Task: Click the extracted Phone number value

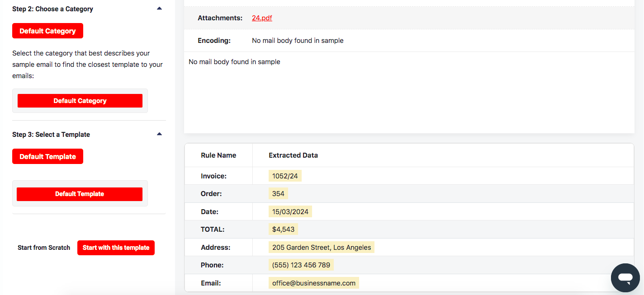Action: tap(300, 265)
